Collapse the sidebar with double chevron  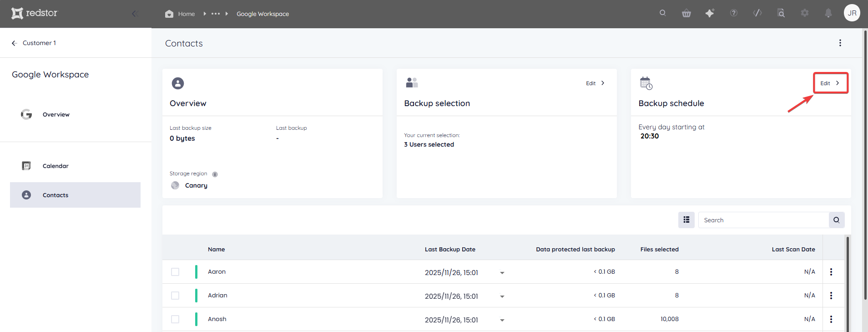[x=135, y=14]
